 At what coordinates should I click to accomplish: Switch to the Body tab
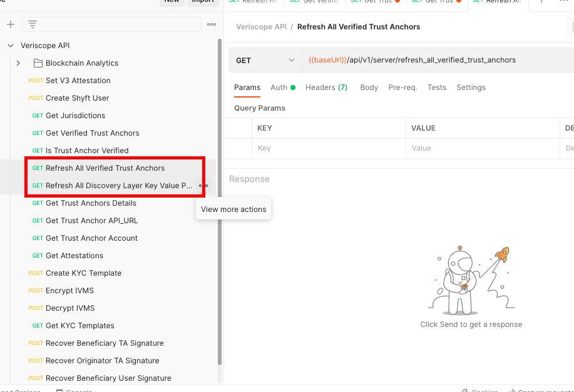(369, 88)
